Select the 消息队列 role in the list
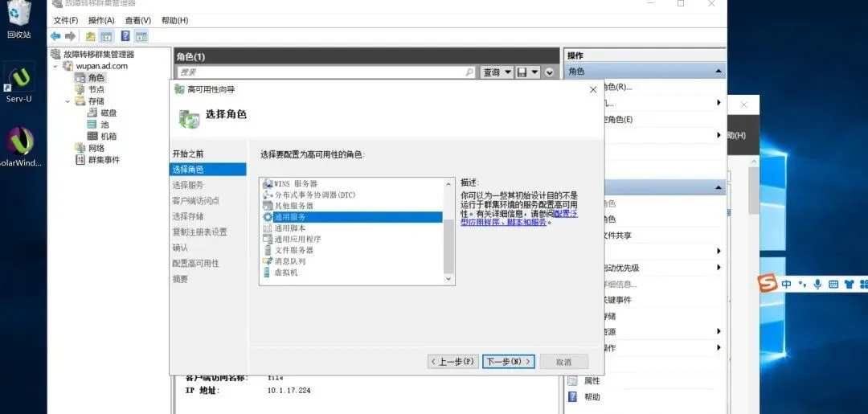This screenshot has height=414, width=868. pos(290,261)
